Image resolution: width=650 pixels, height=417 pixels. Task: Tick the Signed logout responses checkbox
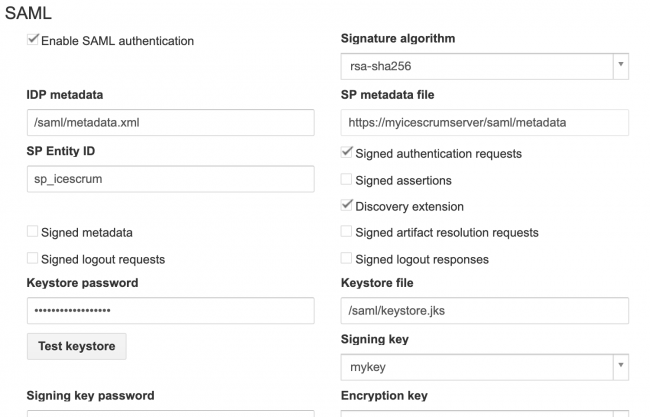tap(347, 259)
